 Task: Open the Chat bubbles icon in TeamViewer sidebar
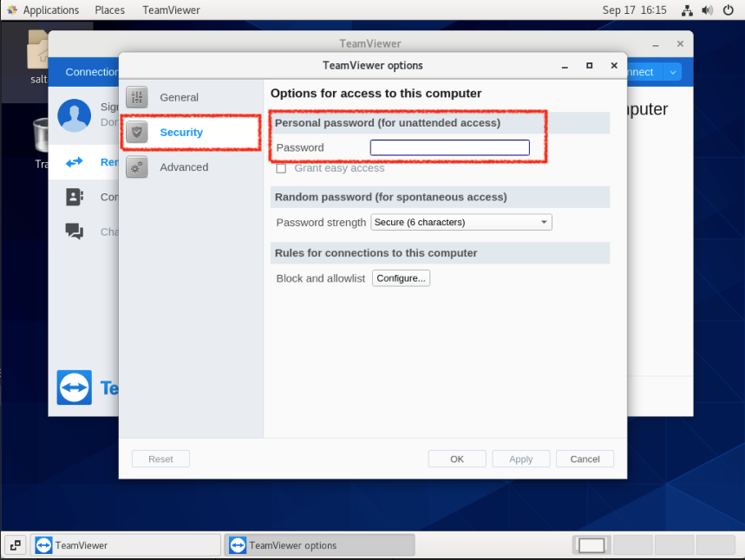74,231
